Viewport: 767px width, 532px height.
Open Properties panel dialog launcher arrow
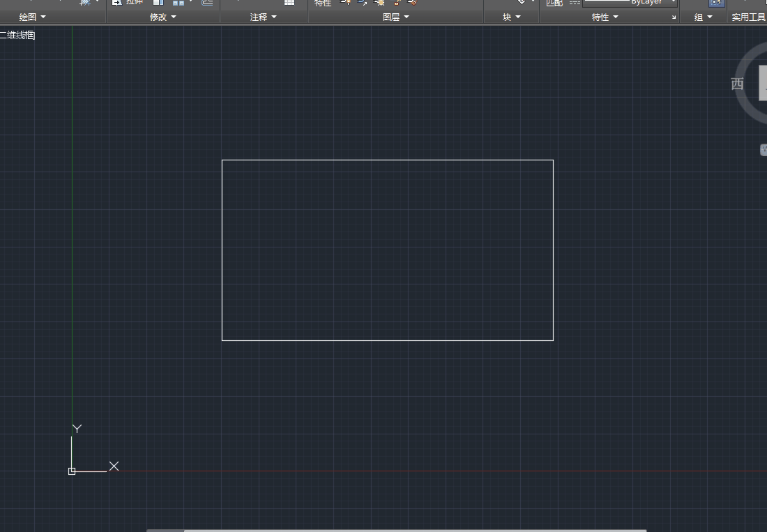click(674, 17)
